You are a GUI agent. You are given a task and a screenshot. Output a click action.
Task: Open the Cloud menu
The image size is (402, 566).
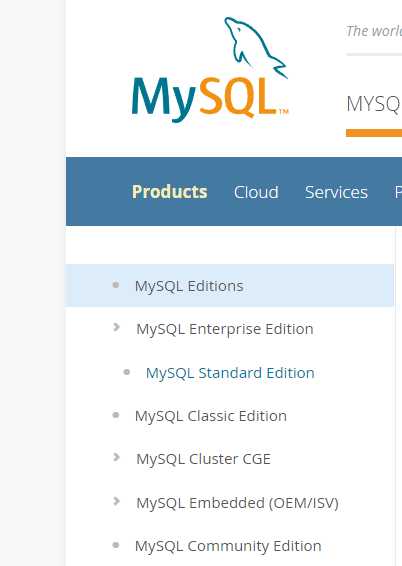[256, 192]
